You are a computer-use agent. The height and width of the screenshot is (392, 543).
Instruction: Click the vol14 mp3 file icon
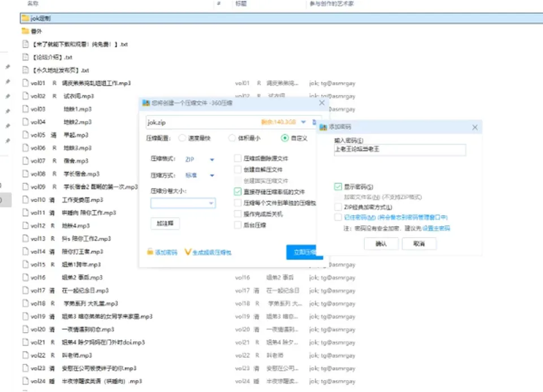pyautogui.click(x=25, y=251)
